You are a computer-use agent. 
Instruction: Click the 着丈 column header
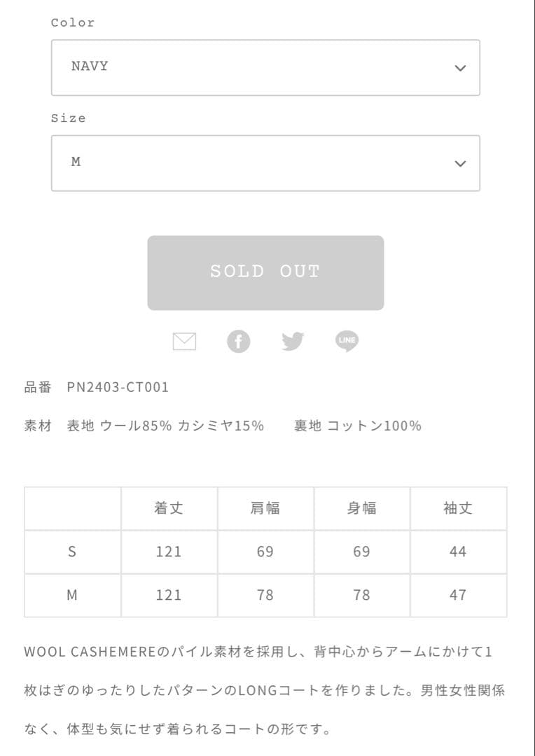[x=169, y=508]
